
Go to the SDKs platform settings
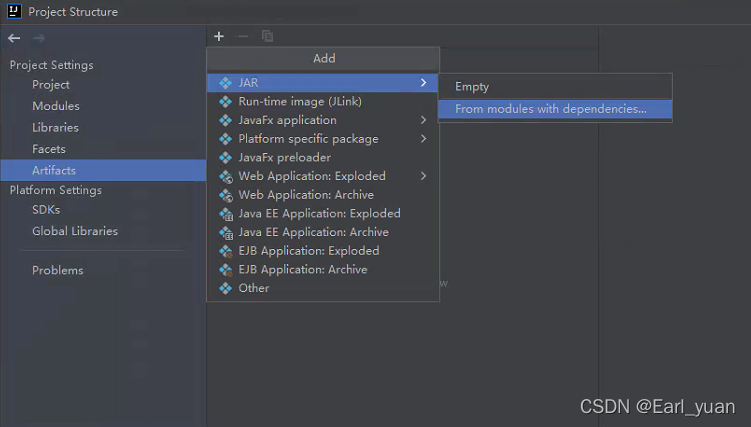[46, 210]
